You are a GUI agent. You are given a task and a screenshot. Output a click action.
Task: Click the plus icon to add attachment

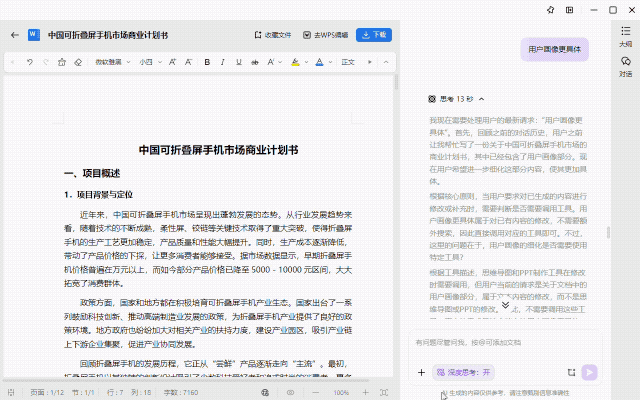click(421, 372)
